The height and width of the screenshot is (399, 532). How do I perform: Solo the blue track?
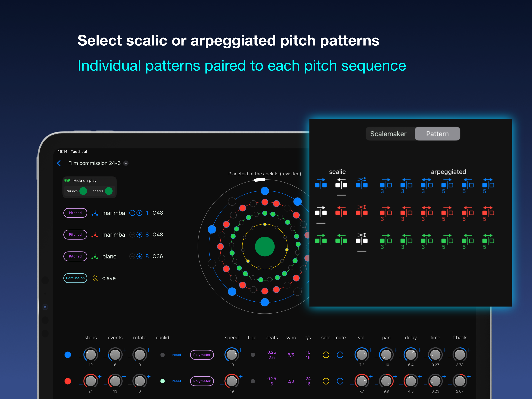coord(326,355)
